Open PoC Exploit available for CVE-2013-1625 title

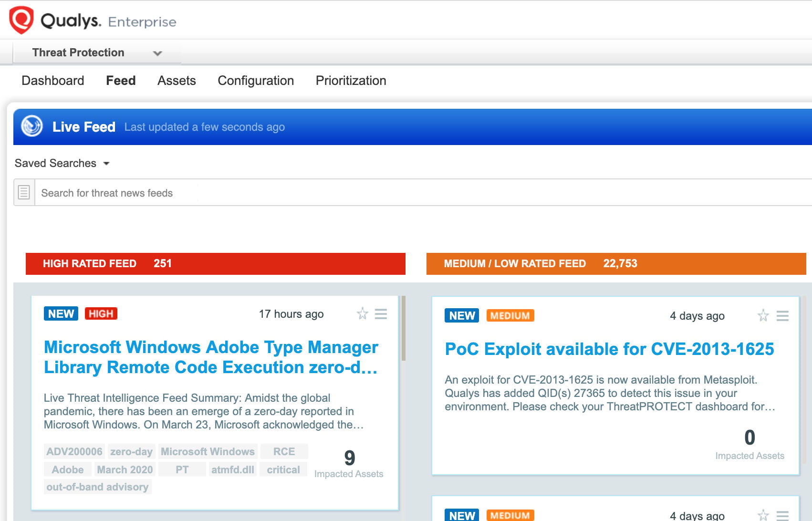[x=609, y=349]
